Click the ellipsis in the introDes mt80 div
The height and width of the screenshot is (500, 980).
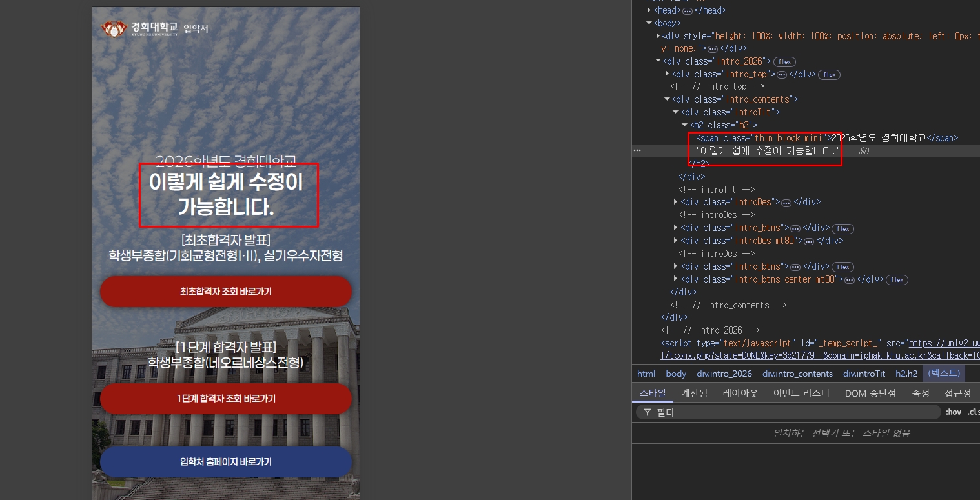808,241
